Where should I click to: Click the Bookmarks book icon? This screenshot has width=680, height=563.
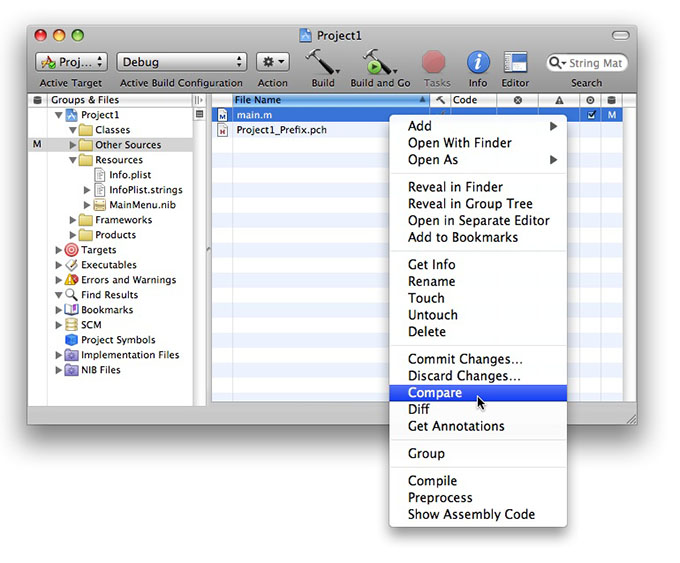pyautogui.click(x=71, y=310)
